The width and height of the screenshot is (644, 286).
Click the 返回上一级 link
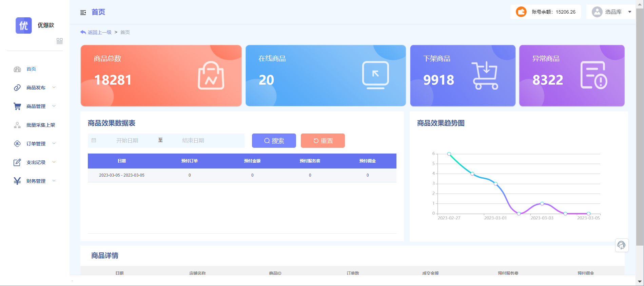(99, 32)
